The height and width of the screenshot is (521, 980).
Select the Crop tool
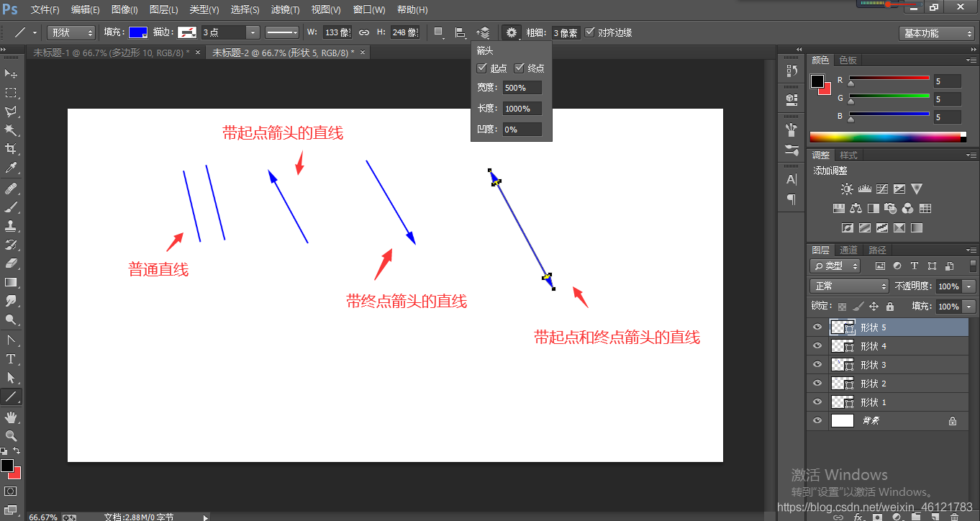pos(12,149)
